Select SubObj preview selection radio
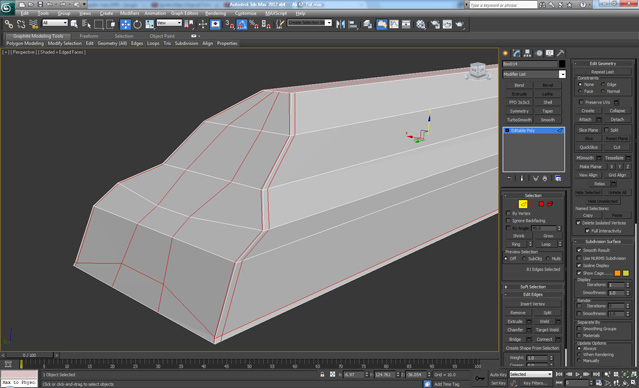This screenshot has height=388, width=639. [524, 259]
